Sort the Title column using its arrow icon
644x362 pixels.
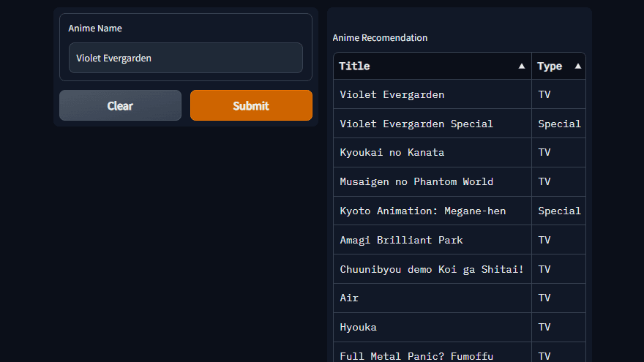[522, 66]
